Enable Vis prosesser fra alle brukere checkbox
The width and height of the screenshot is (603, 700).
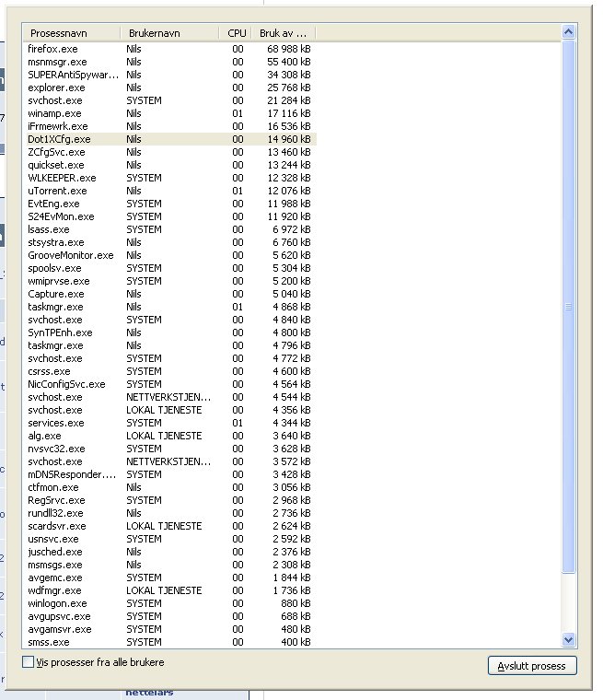coord(29,662)
